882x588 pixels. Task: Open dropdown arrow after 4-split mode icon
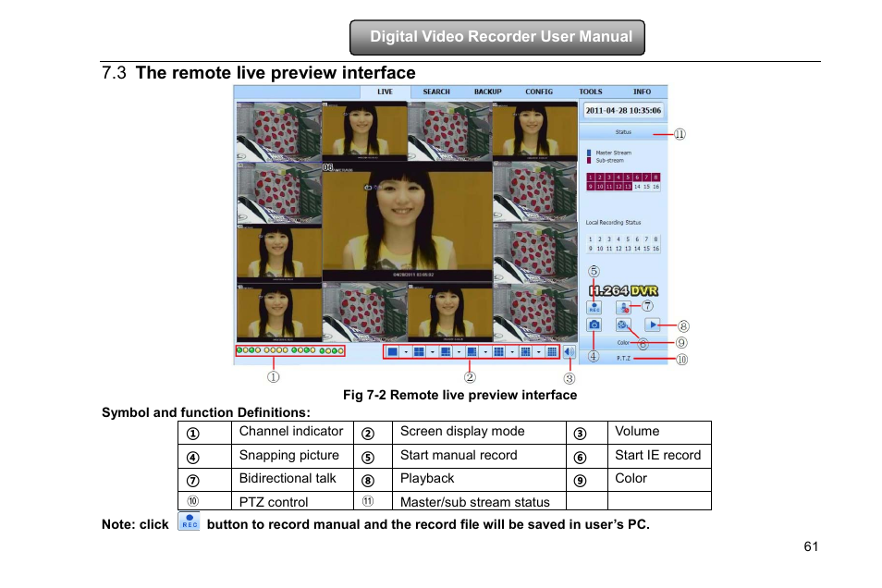(x=433, y=351)
